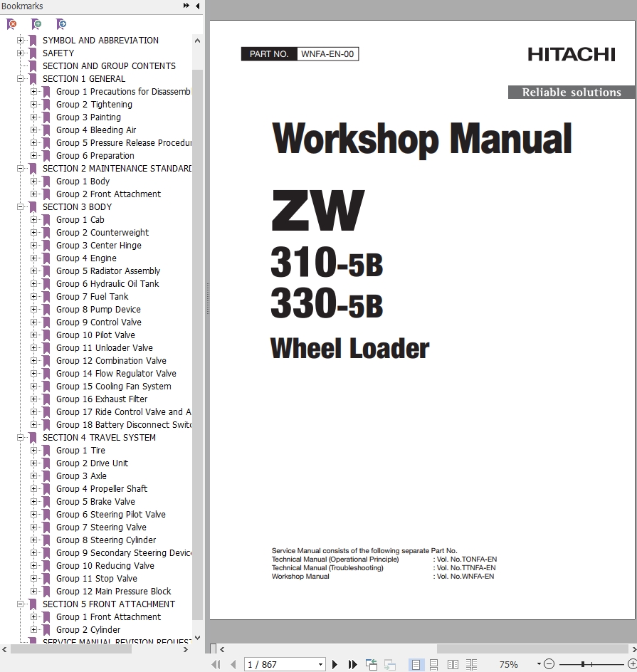Select Group 2 Counterweight bookmark

tap(102, 233)
